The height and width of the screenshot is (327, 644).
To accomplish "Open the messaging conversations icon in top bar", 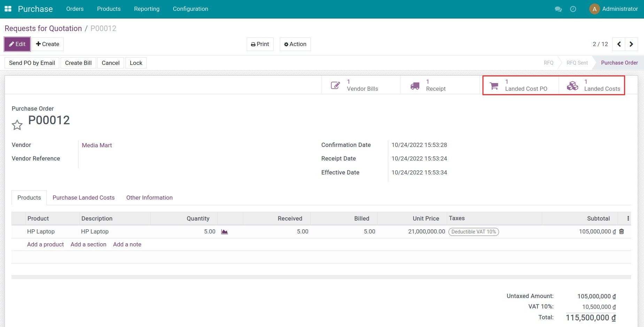I will 558,9.
